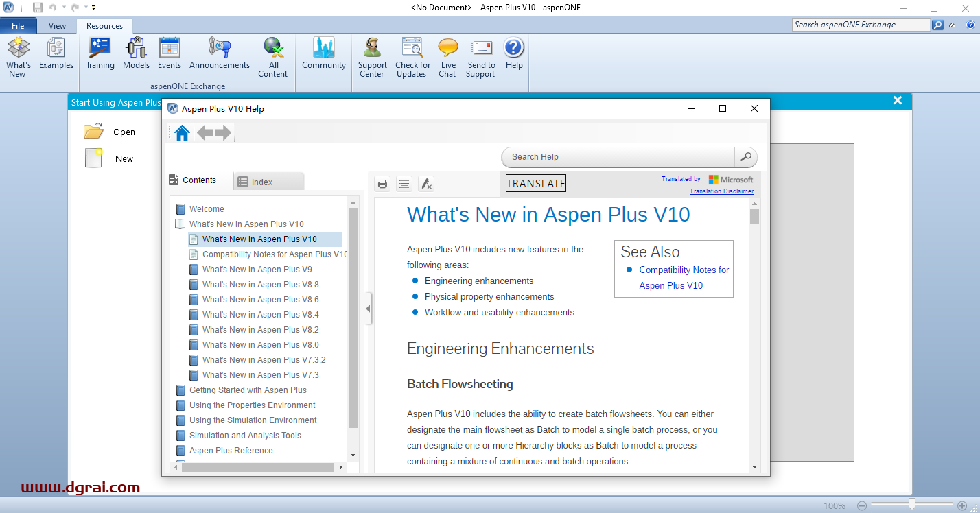This screenshot has height=513, width=980.
Task: Select What's New in Aspen Plus V8.4
Action: [x=261, y=315]
